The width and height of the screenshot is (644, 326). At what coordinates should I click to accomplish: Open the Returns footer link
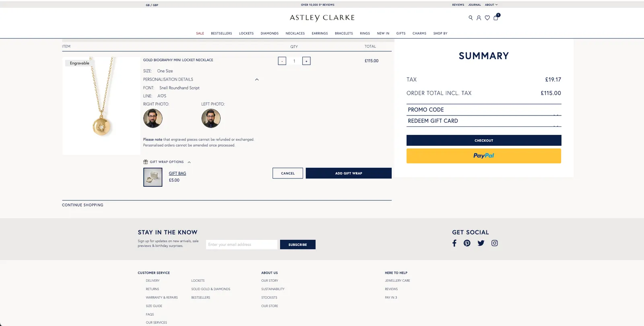152,289
